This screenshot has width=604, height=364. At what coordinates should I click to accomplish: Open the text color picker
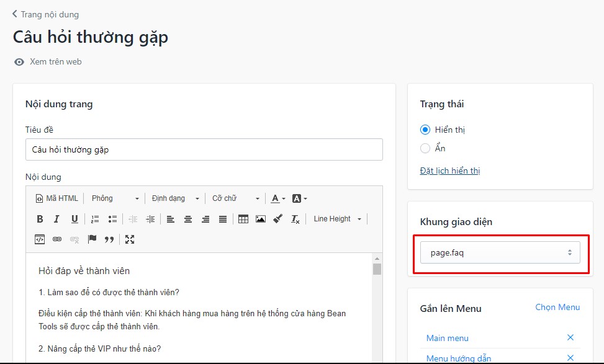pyautogui.click(x=277, y=198)
